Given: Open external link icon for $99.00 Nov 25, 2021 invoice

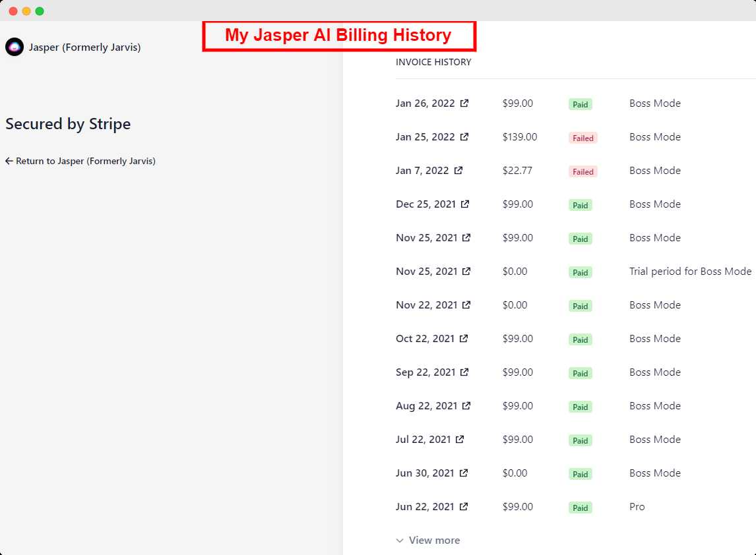Looking at the screenshot, I should point(466,237).
